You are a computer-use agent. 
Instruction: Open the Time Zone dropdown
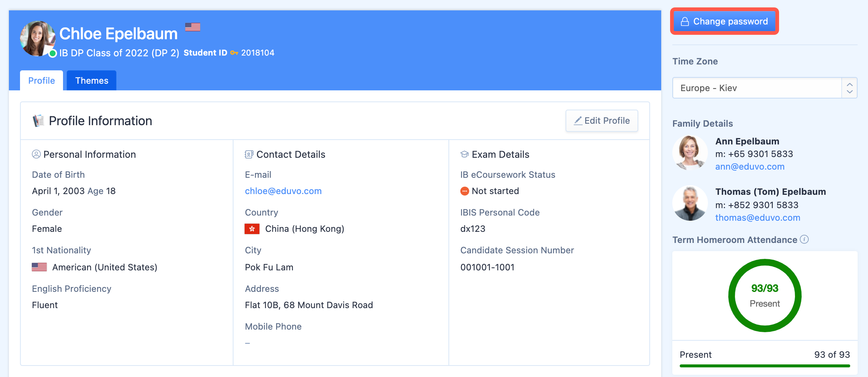tap(765, 88)
